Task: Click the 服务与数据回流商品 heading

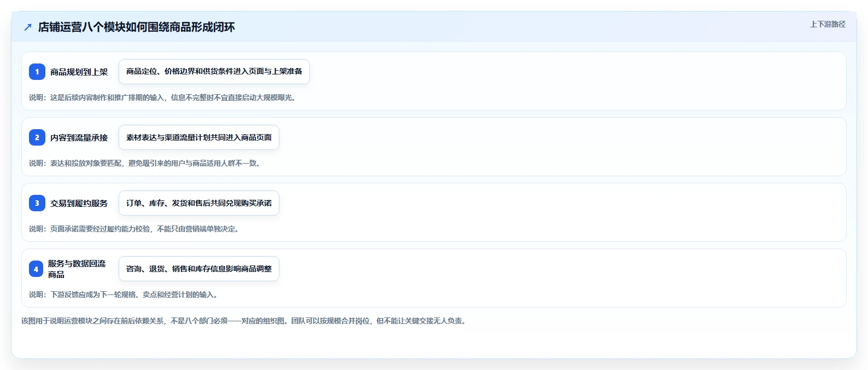Action: pyautogui.click(x=77, y=269)
